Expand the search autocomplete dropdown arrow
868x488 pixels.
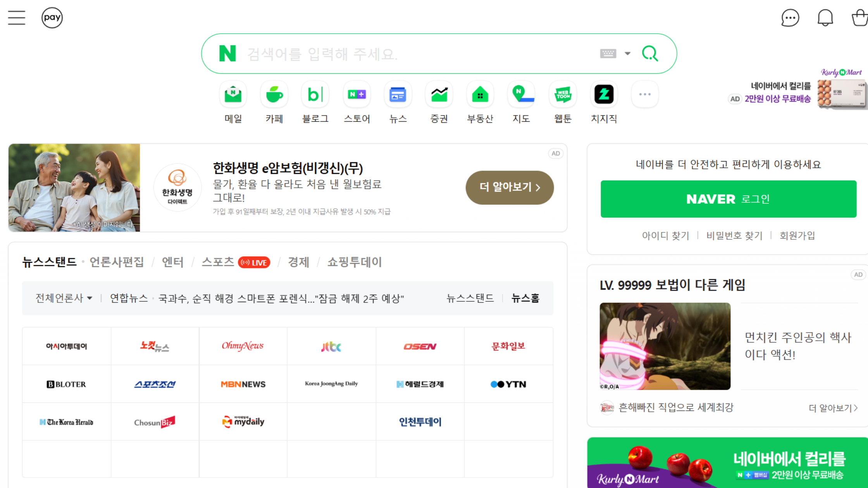click(627, 53)
